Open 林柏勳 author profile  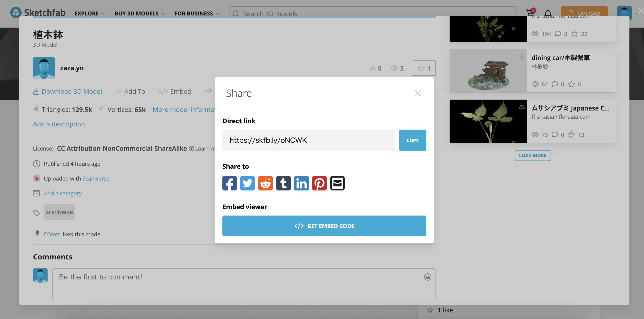tap(540, 66)
